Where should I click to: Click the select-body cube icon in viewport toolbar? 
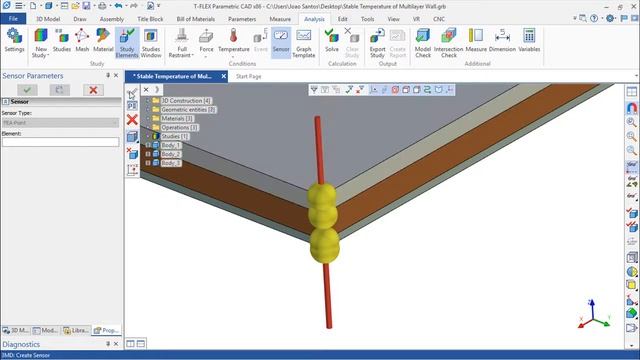[x=132, y=137]
